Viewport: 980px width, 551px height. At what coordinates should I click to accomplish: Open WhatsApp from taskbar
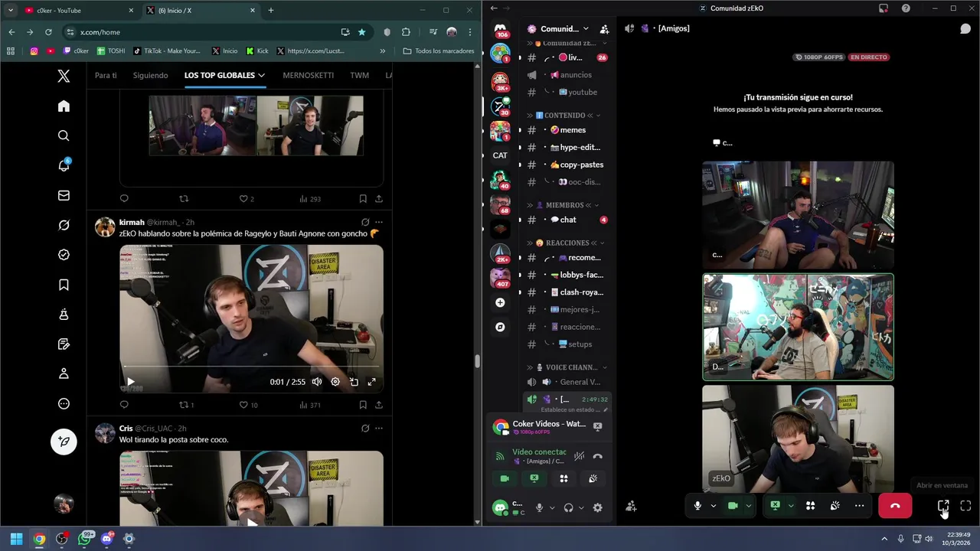84,539
